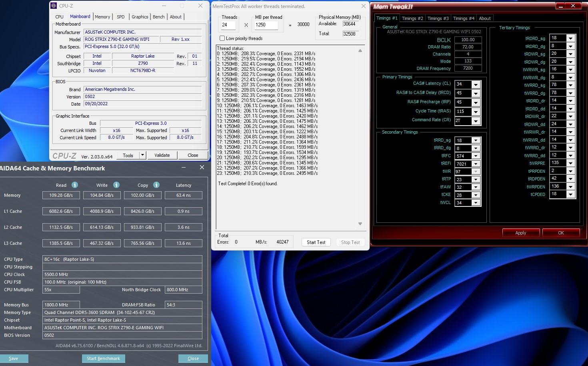The height and width of the screenshot is (366, 588).
Task: Click the Memory Read value 109.28 GB/s
Action: coord(61,195)
